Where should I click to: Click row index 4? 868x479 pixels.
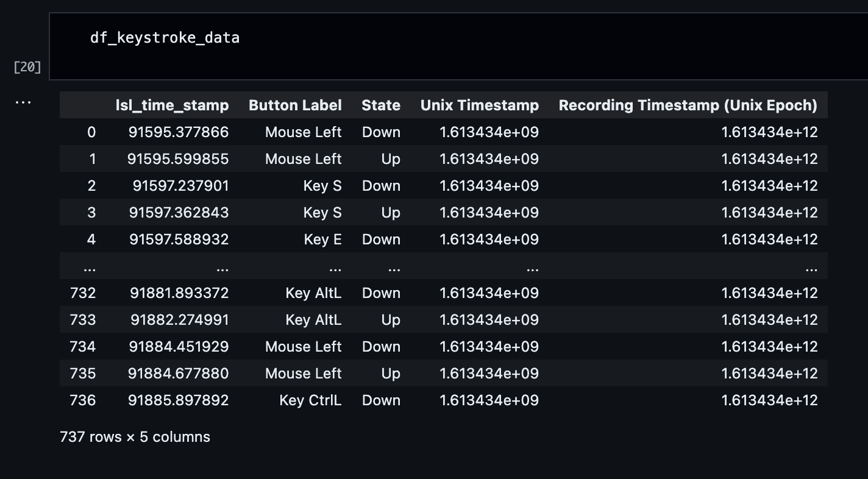(91, 239)
